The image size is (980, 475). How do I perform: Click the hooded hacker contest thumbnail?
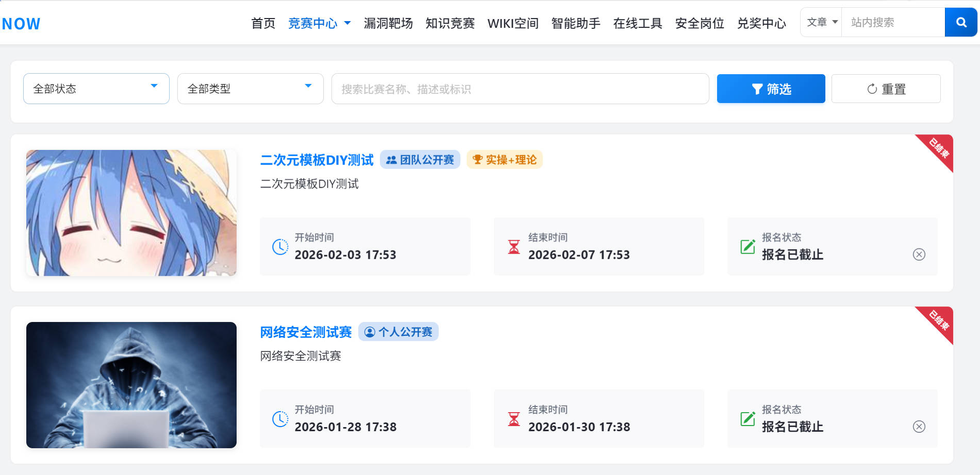click(x=131, y=385)
